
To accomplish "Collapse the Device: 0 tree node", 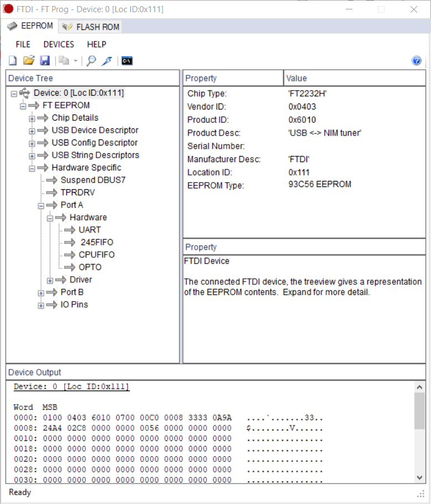I will click(14, 94).
